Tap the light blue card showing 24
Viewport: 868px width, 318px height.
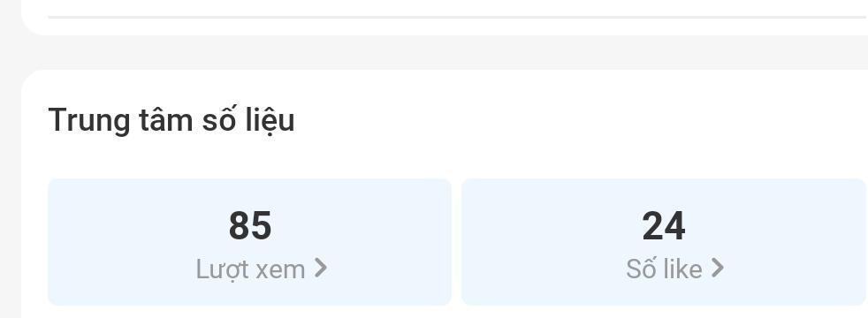(664, 242)
